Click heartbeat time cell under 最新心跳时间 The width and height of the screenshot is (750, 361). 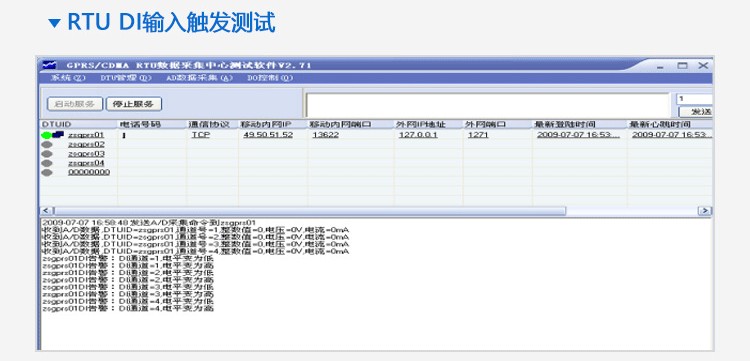point(672,135)
